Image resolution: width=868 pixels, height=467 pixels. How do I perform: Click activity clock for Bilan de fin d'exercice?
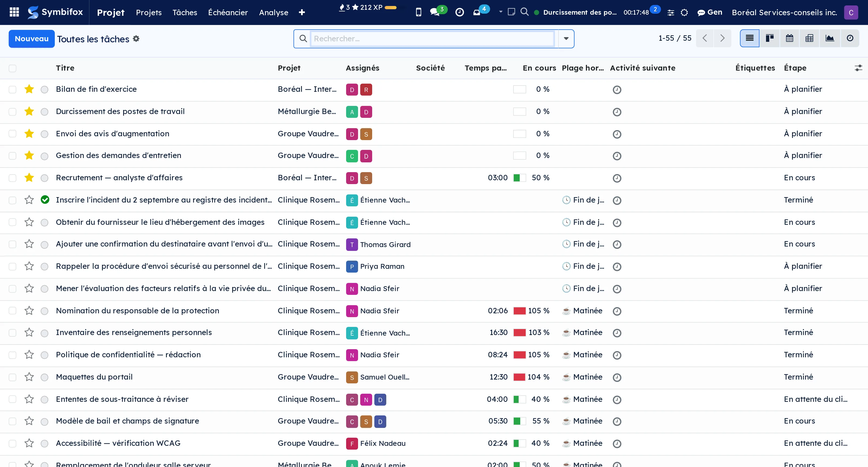pos(617,90)
